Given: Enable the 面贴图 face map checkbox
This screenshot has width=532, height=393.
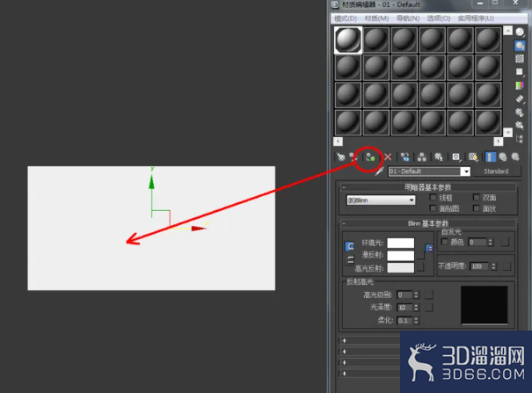Looking at the screenshot, I should 433,208.
